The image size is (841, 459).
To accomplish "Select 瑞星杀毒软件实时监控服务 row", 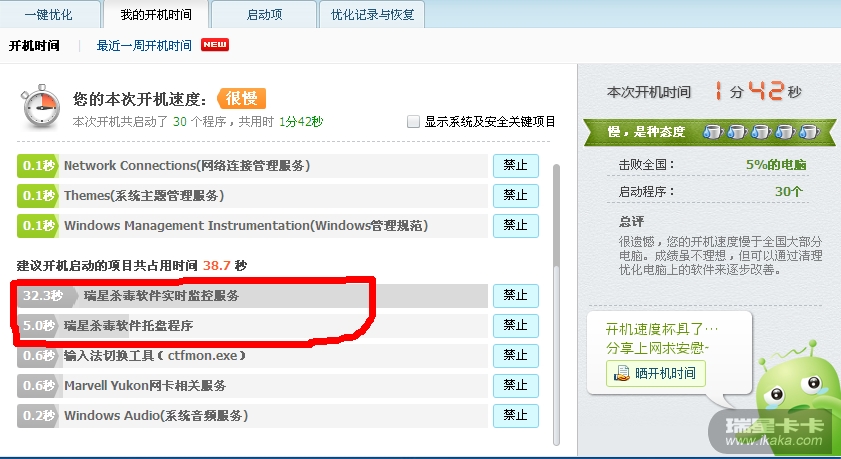I will click(252, 295).
